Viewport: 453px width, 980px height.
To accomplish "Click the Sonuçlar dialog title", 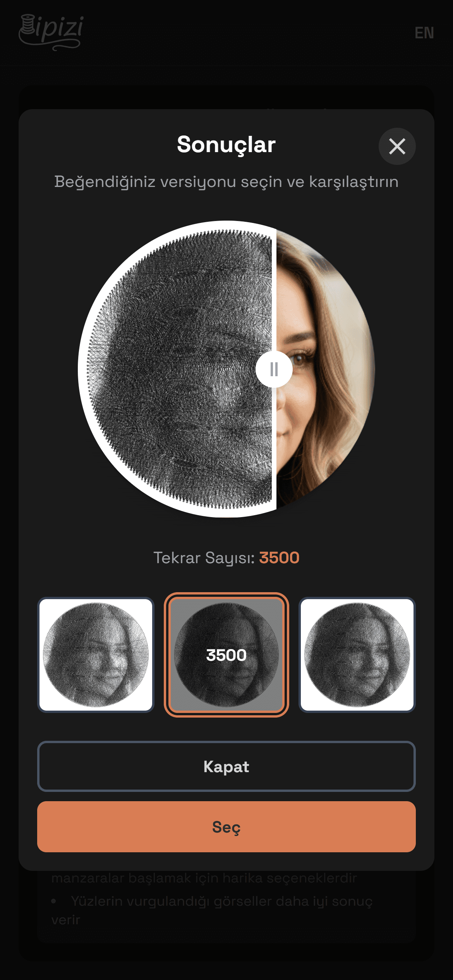I will click(x=226, y=145).
